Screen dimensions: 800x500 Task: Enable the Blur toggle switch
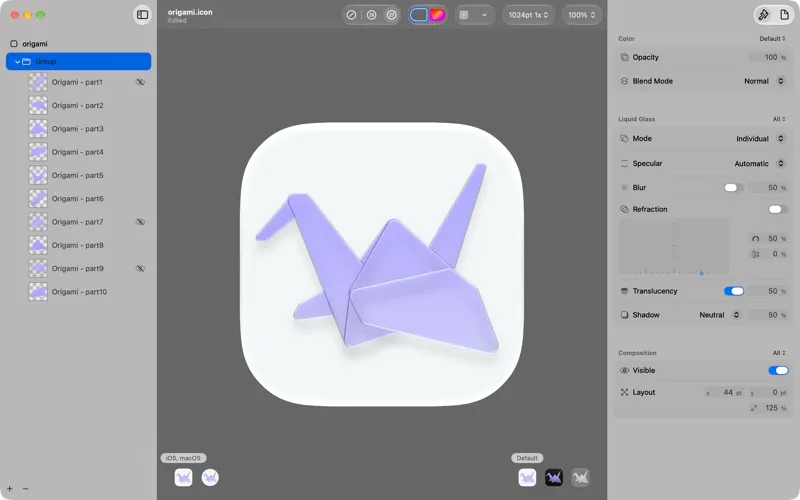point(734,188)
